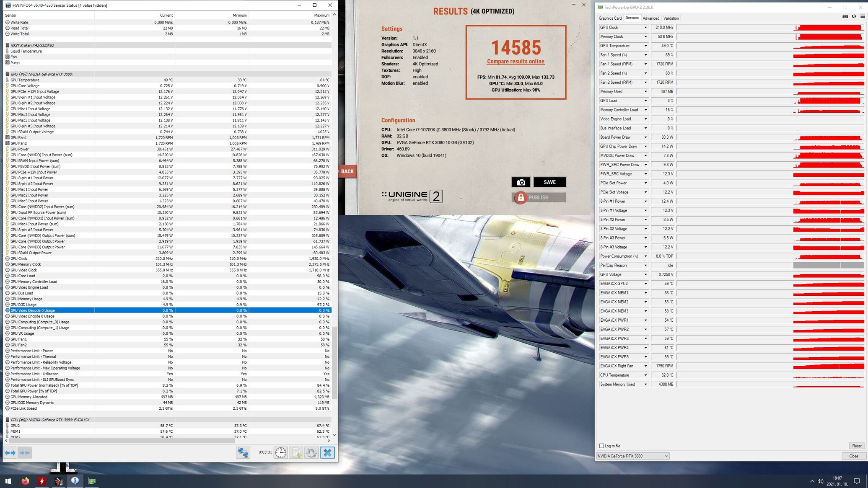The image size is (868, 488).
Task: Click GPU-Z camera screenshot icon
Action: coord(845,16)
